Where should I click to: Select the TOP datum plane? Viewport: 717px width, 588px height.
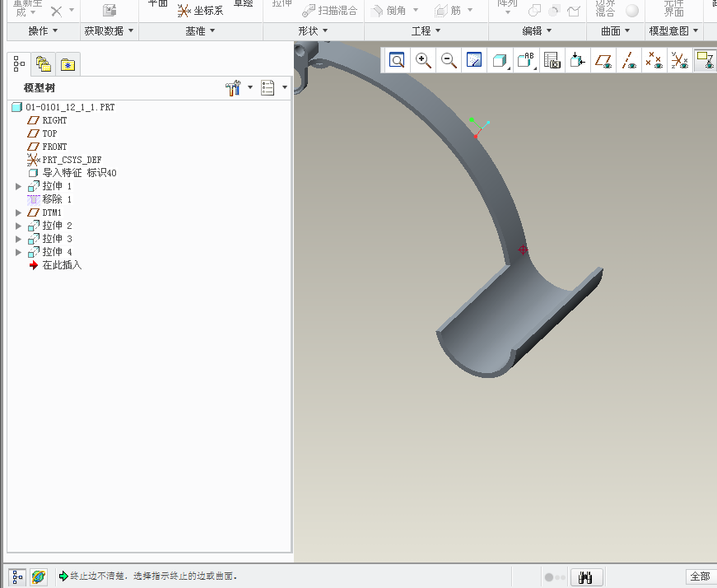43,133
